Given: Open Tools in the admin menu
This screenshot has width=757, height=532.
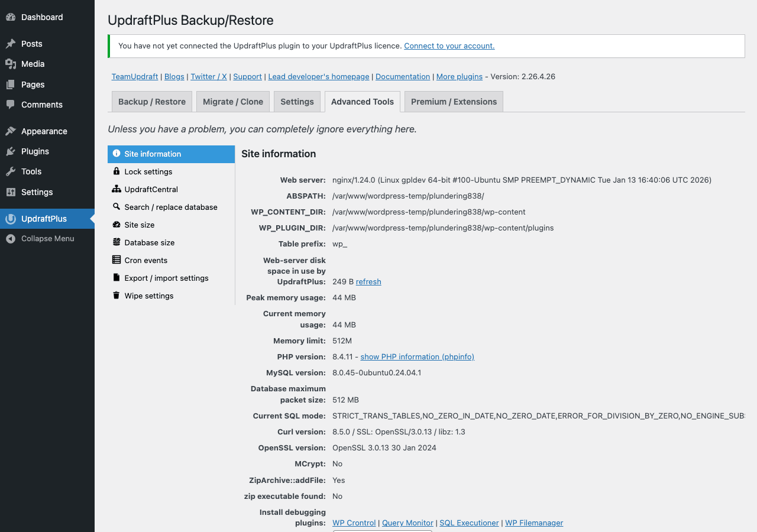Looking at the screenshot, I should (x=47, y=171).
